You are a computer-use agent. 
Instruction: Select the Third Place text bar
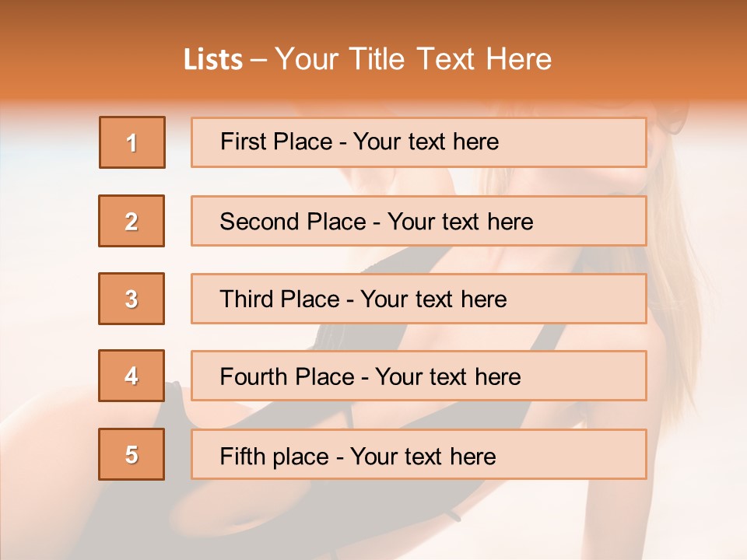[419, 299]
